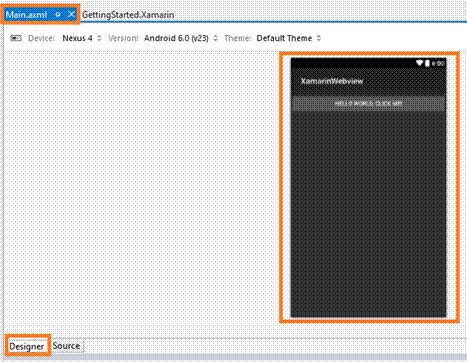The image size is (467, 362).
Task: Click the Device: label
Action: pyautogui.click(x=41, y=38)
